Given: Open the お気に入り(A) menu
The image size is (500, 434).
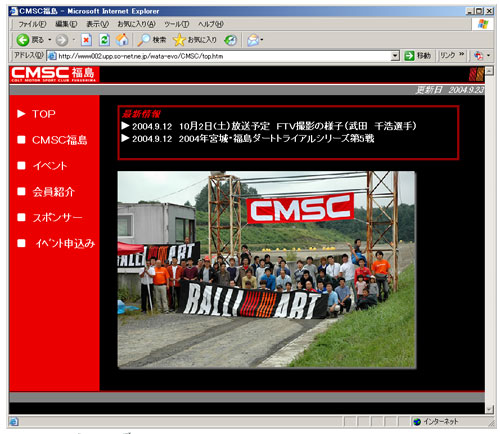Looking at the screenshot, I should pos(136,24).
